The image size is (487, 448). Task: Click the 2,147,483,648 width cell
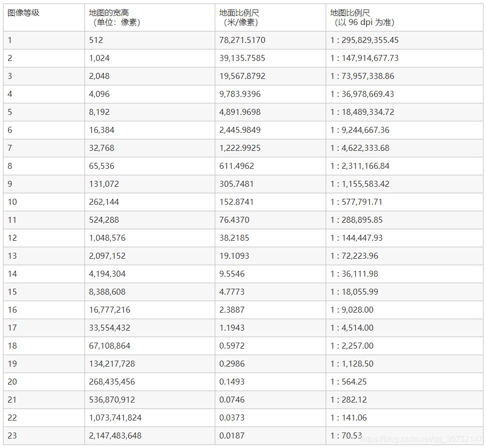pyautogui.click(x=115, y=436)
